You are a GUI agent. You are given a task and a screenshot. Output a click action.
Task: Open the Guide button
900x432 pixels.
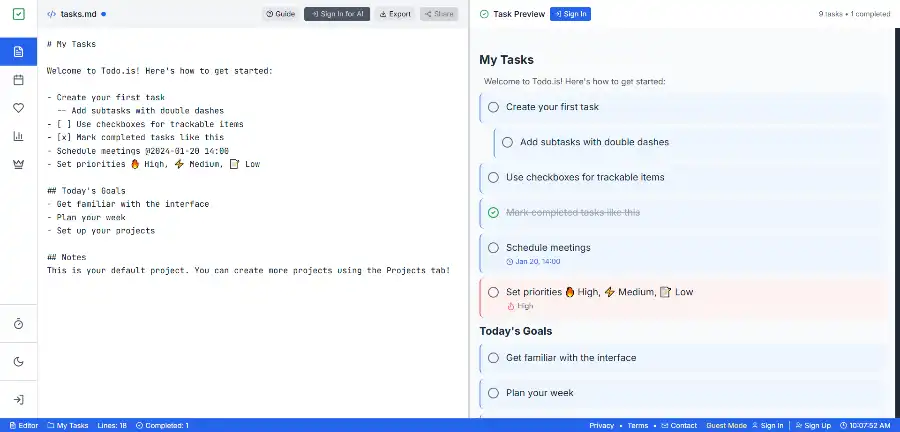click(x=281, y=14)
